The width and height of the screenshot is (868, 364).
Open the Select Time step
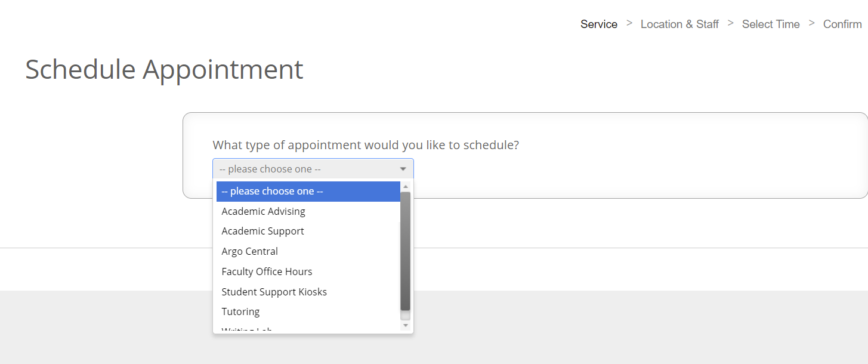coord(771,24)
